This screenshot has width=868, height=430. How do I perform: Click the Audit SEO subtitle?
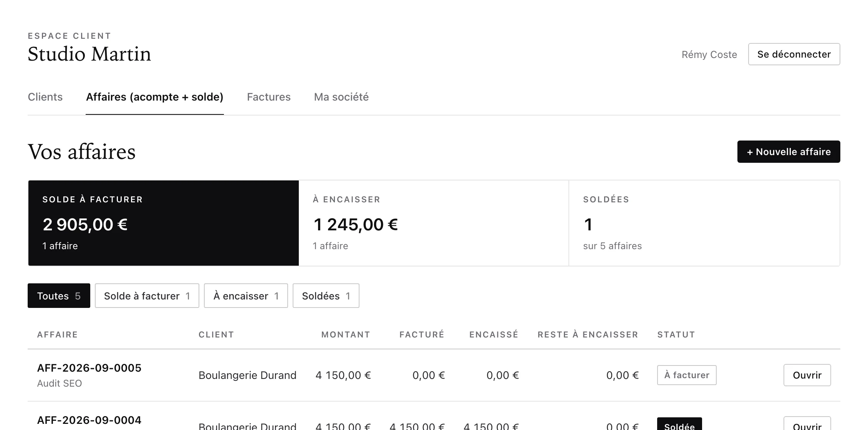pos(59,383)
